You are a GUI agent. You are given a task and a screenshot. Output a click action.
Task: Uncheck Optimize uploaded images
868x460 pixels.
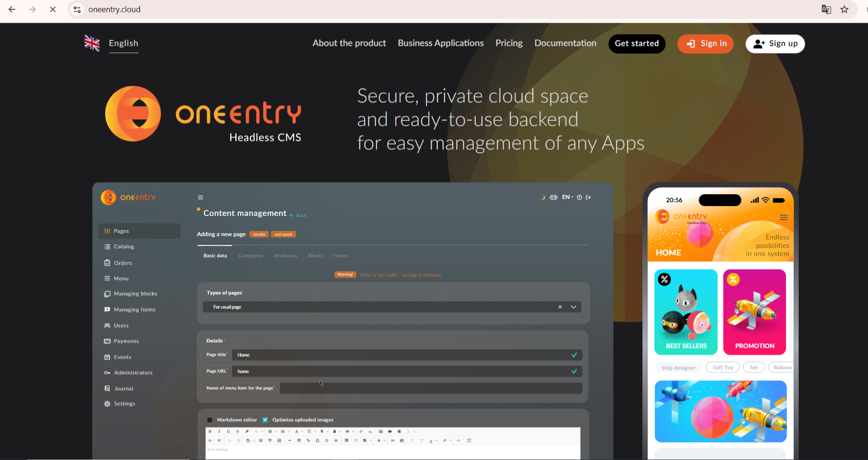coord(265,419)
